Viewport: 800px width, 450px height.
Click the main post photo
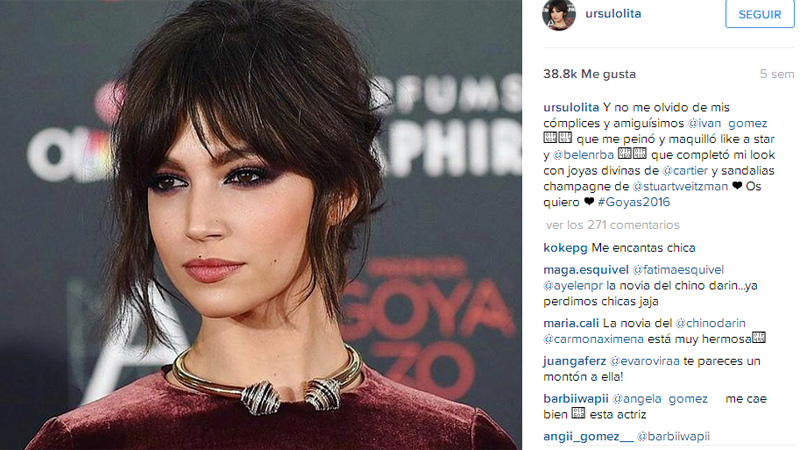[x=261, y=225]
